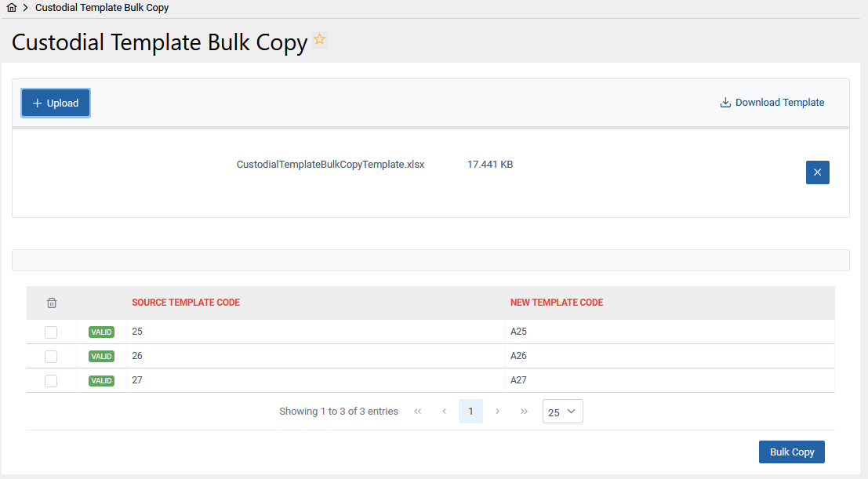Check the checkbox for source template 26
Image resolution: width=868 pixels, height=479 pixels.
(51, 356)
